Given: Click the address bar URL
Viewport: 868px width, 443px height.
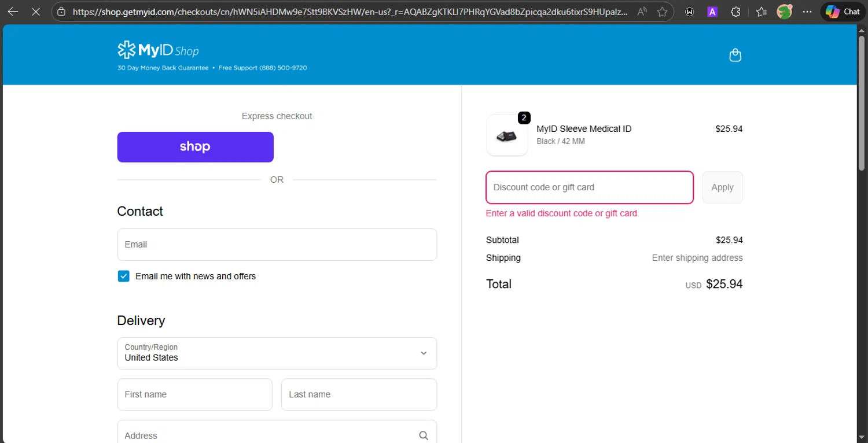Looking at the screenshot, I should click(350, 12).
